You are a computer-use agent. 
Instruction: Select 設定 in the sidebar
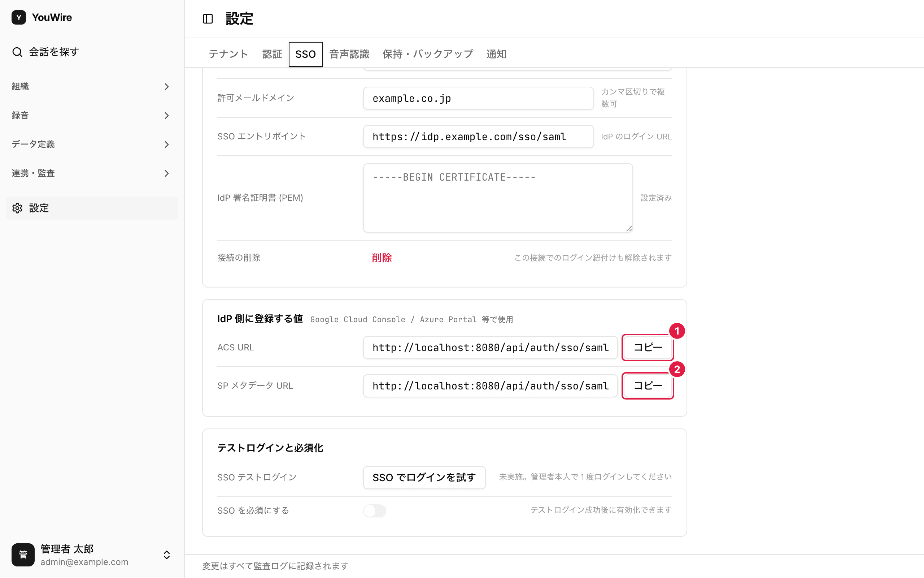coord(92,208)
